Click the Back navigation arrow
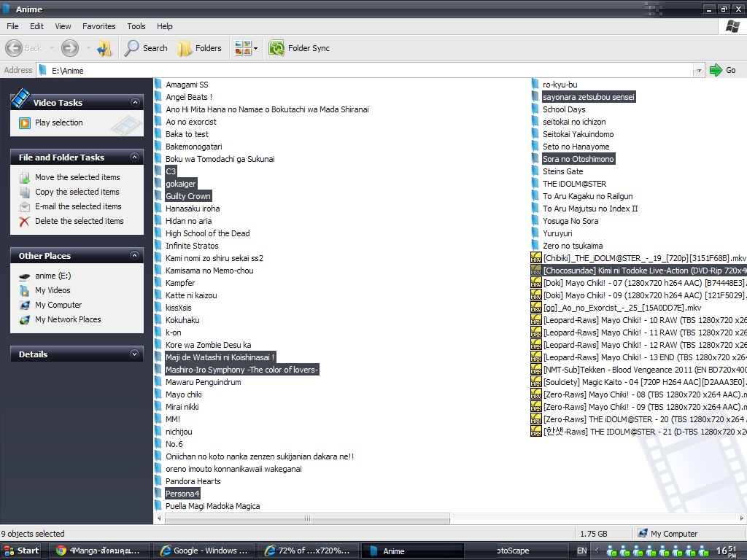 coord(14,48)
